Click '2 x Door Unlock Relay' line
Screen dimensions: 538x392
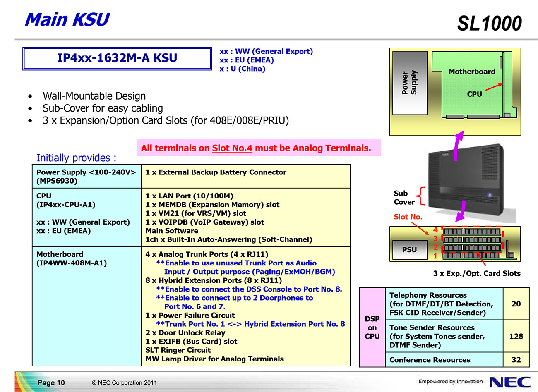(185, 332)
